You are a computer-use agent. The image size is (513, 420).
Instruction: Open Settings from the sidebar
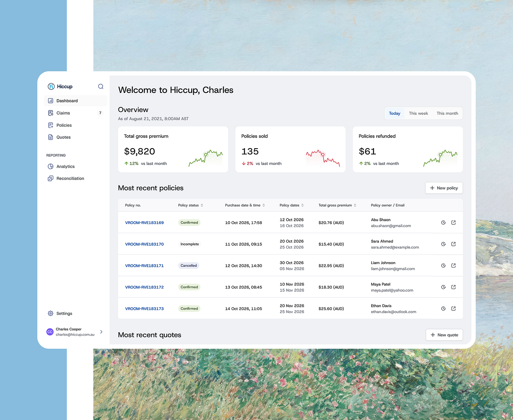(64, 313)
